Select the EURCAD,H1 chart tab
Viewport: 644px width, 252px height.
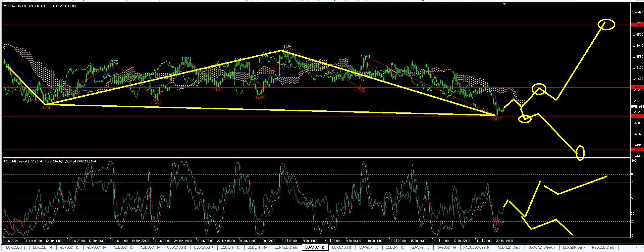[342, 248]
